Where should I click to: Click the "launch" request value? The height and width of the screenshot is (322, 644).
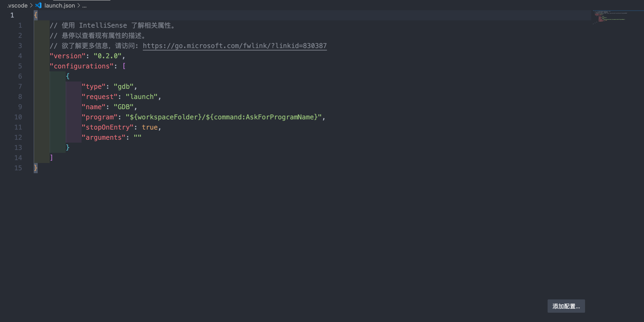pos(142,97)
